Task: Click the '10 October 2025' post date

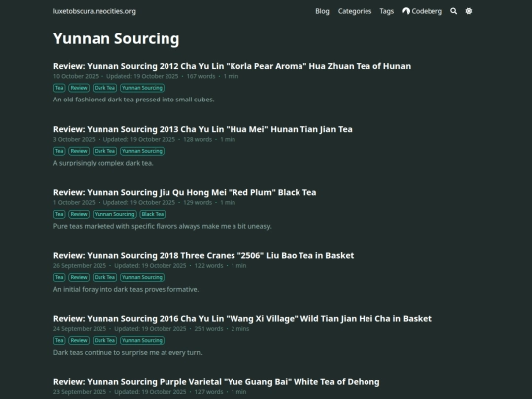Action: (76, 76)
